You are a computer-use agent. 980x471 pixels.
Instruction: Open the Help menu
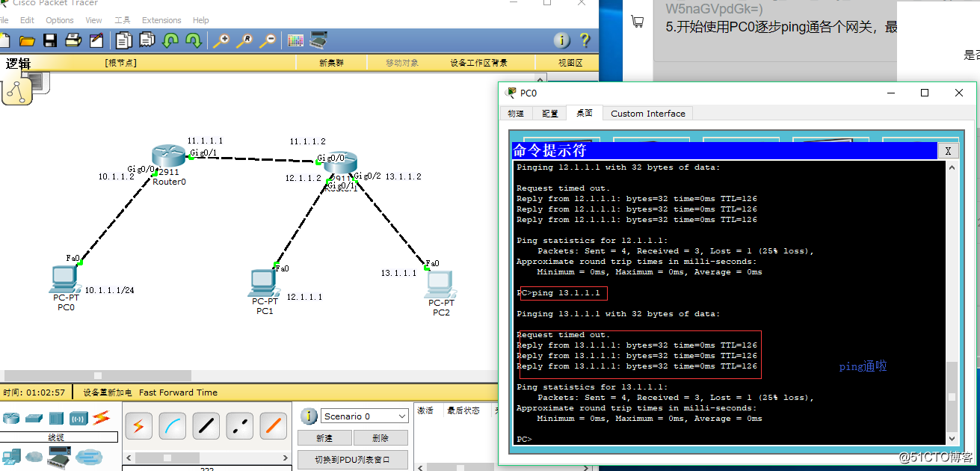[201, 20]
